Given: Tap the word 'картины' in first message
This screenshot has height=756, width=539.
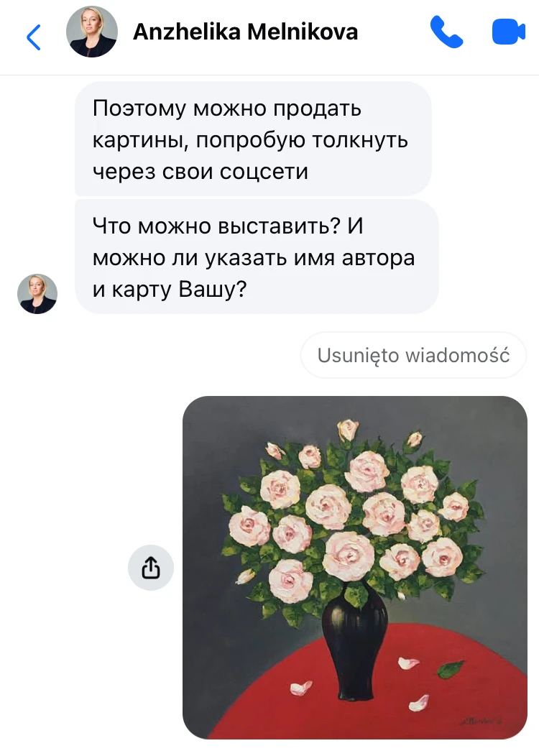Looking at the screenshot, I should point(140,141).
